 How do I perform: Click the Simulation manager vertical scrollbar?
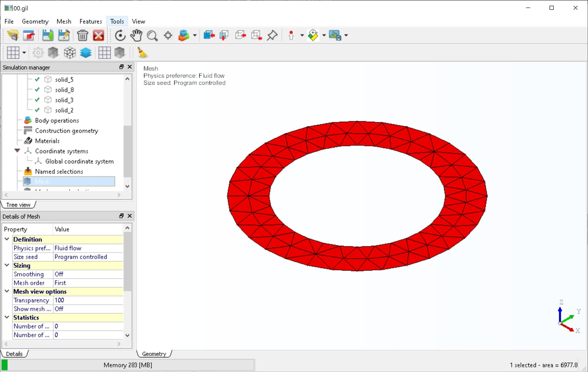pos(127,132)
